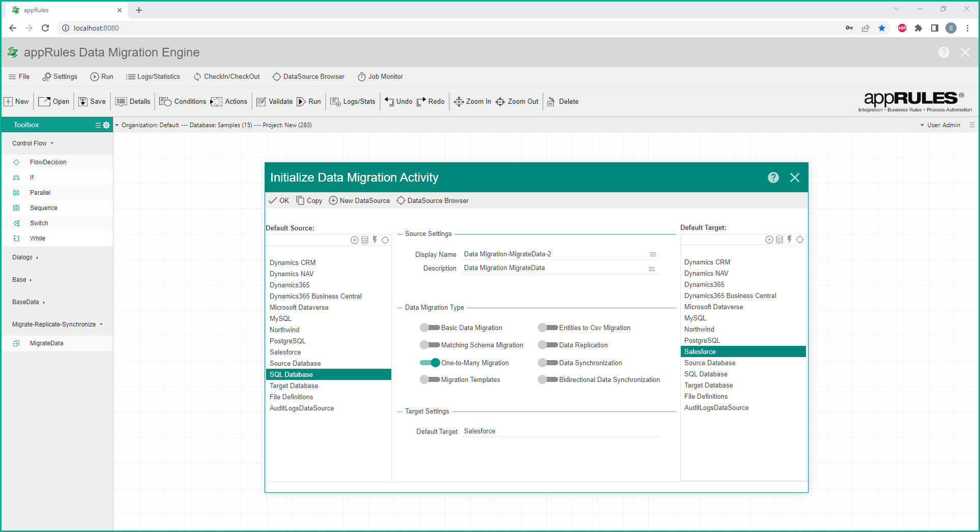Viewport: 980px width, 532px height.
Task: Open the File menu
Action: (19, 77)
